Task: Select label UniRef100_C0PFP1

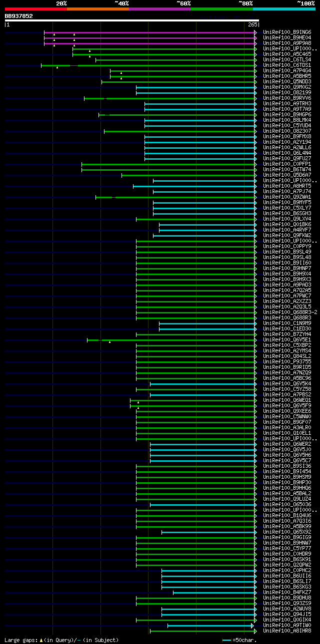Action: [287, 164]
